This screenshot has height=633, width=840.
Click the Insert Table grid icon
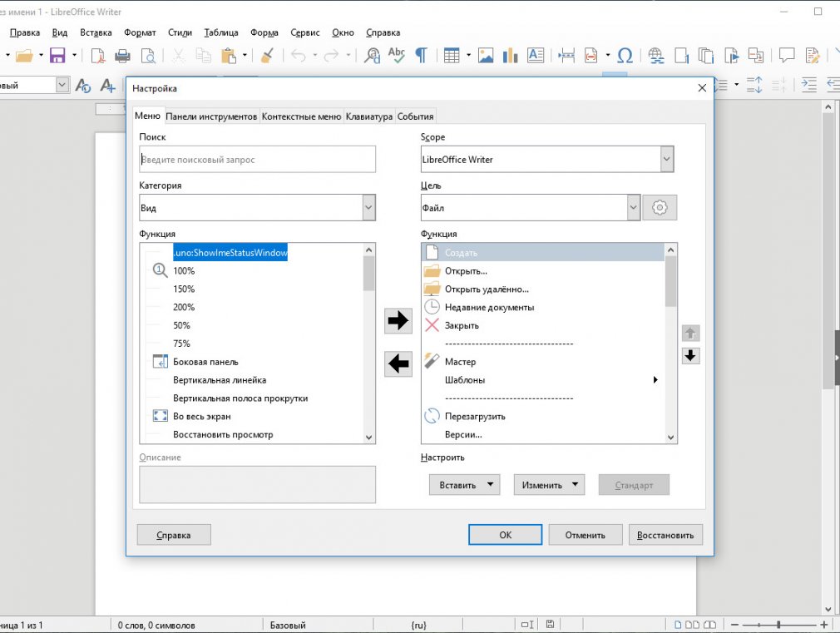(x=452, y=55)
